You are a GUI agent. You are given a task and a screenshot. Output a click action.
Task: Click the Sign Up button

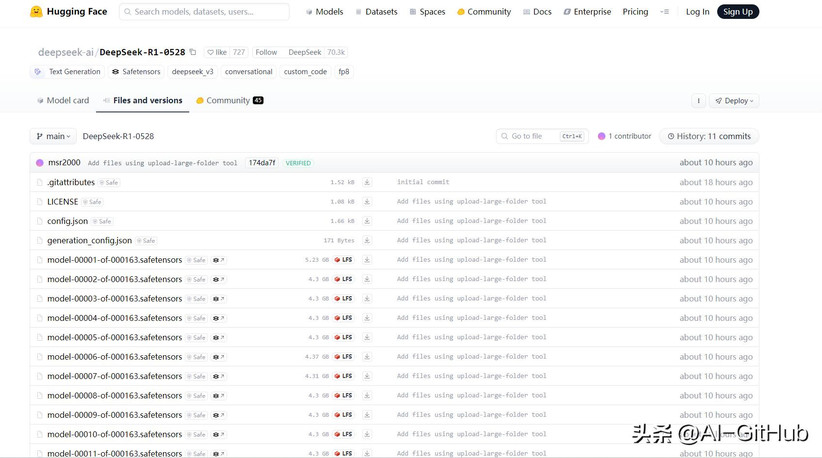coord(737,12)
